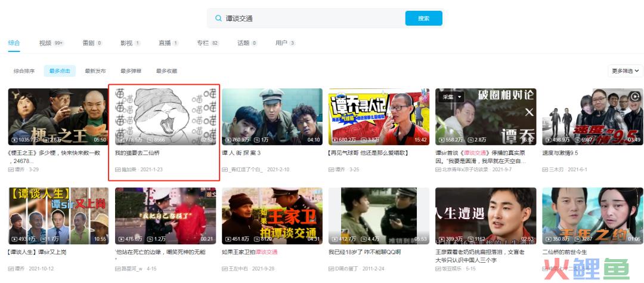Open title 速度与激情9.5
This screenshot has width=644, height=283.
(x=560, y=153)
